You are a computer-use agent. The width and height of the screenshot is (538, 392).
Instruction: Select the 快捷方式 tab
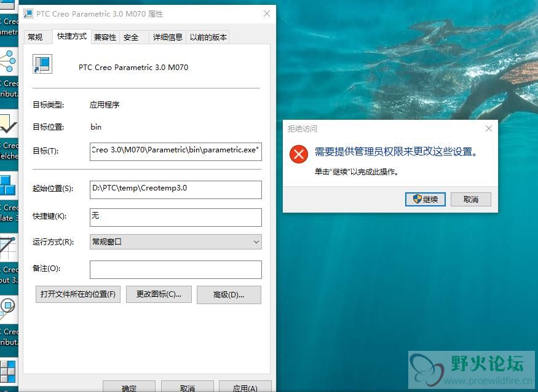click(x=72, y=36)
